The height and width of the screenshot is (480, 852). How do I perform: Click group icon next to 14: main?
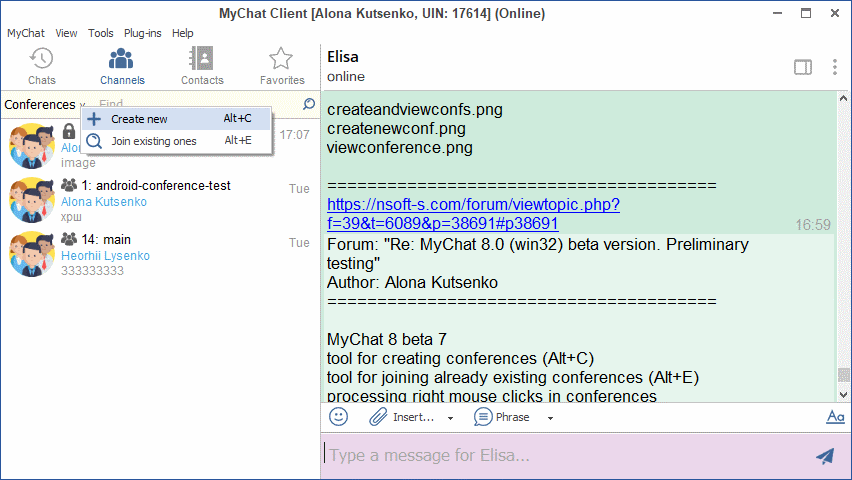pyautogui.click(x=69, y=239)
